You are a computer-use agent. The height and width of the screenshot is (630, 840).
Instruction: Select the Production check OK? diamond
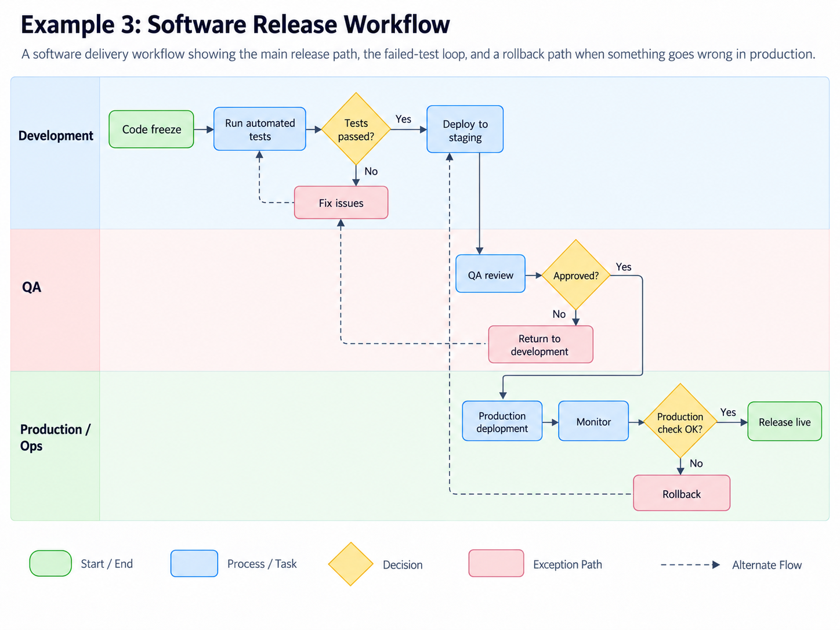coord(680,422)
